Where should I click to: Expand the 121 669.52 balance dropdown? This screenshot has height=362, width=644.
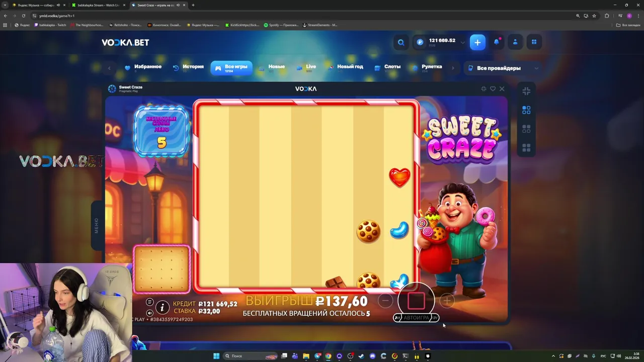(463, 43)
